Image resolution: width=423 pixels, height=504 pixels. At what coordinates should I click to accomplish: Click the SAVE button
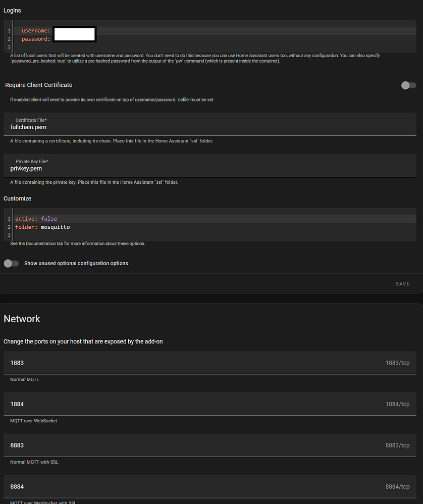pos(402,284)
